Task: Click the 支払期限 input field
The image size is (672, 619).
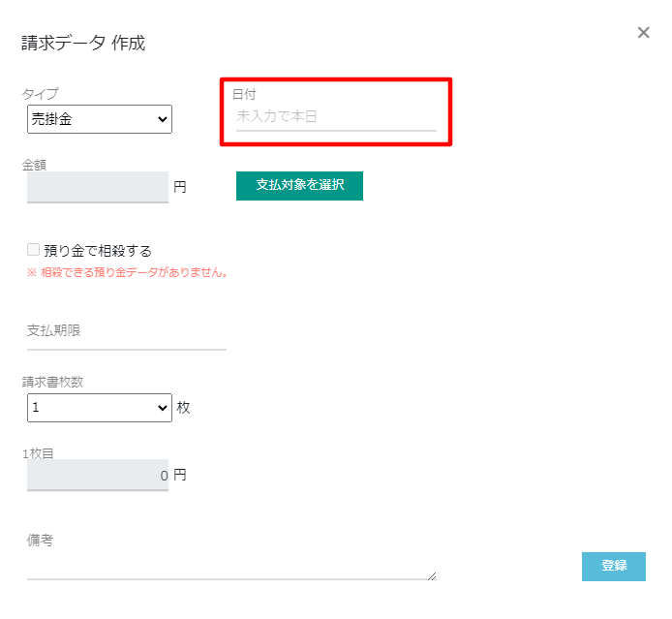Action: (126, 331)
